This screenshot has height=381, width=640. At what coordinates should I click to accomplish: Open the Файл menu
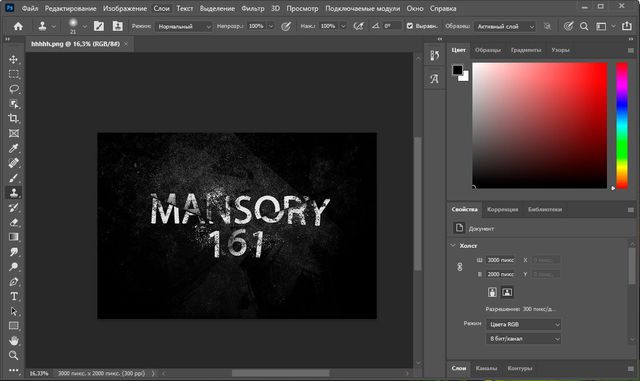tap(30, 8)
